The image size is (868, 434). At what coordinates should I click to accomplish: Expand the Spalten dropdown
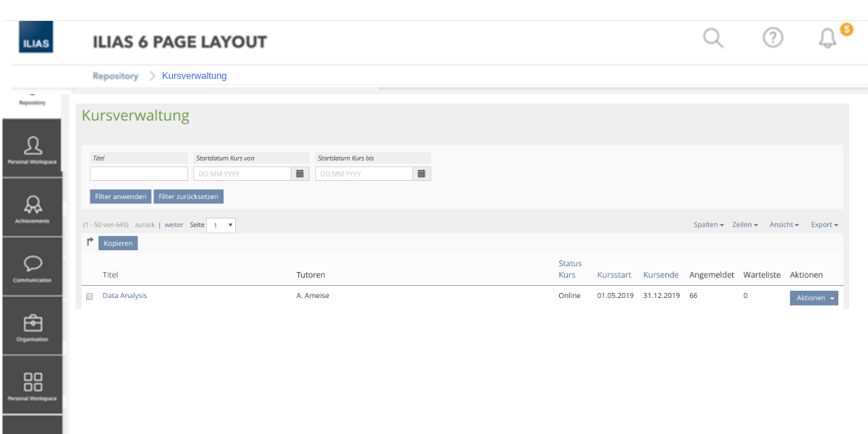(709, 225)
